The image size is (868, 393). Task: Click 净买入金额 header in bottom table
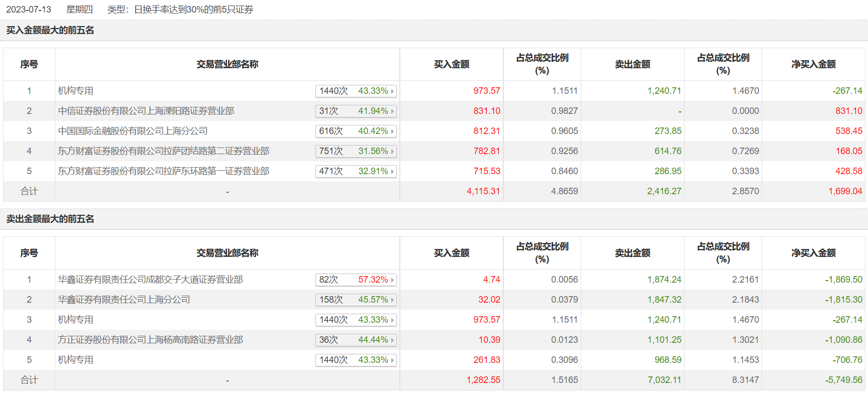tap(814, 253)
